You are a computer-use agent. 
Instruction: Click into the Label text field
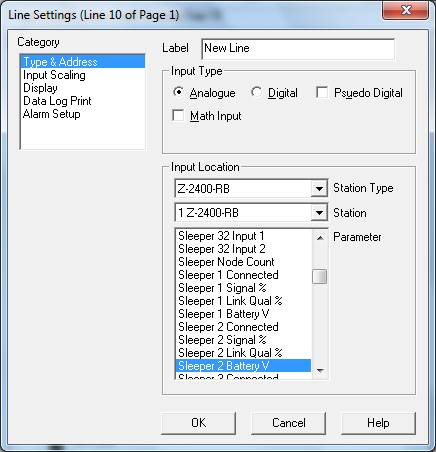click(298, 49)
